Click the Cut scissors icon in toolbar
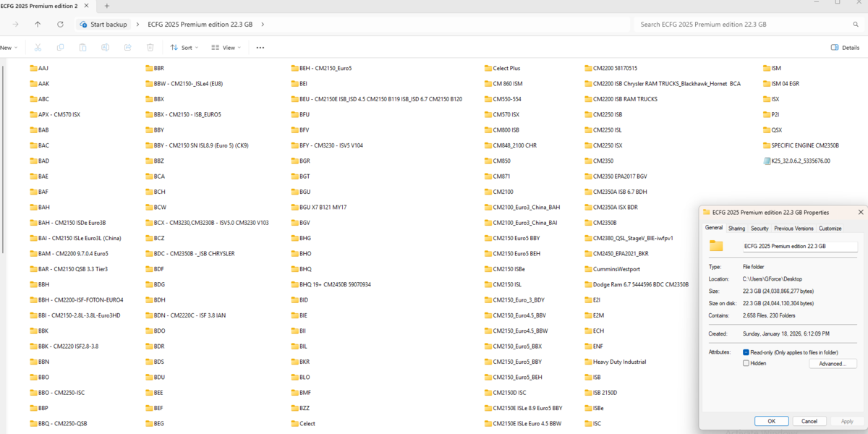 pyautogui.click(x=38, y=48)
